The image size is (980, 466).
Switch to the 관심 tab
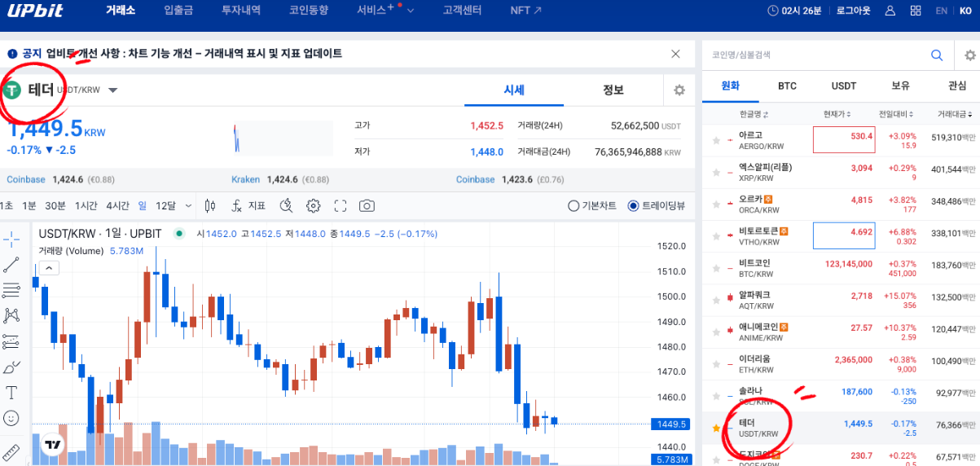pyautogui.click(x=957, y=86)
